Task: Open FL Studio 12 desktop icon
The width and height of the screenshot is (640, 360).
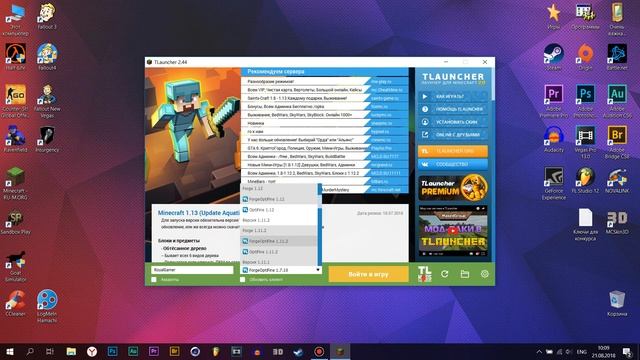Action: click(x=585, y=180)
